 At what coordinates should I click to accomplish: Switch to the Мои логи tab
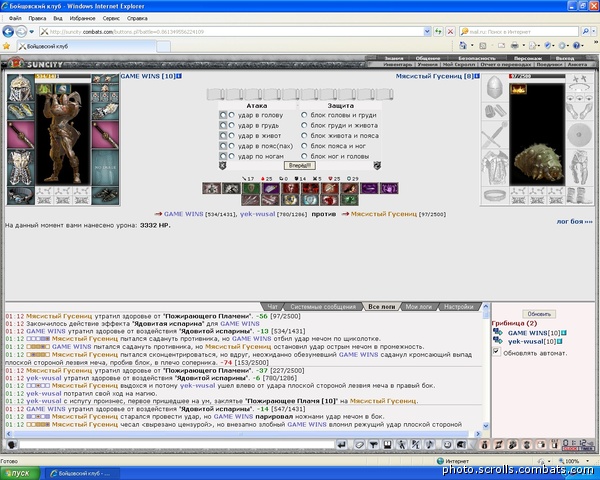(419, 307)
